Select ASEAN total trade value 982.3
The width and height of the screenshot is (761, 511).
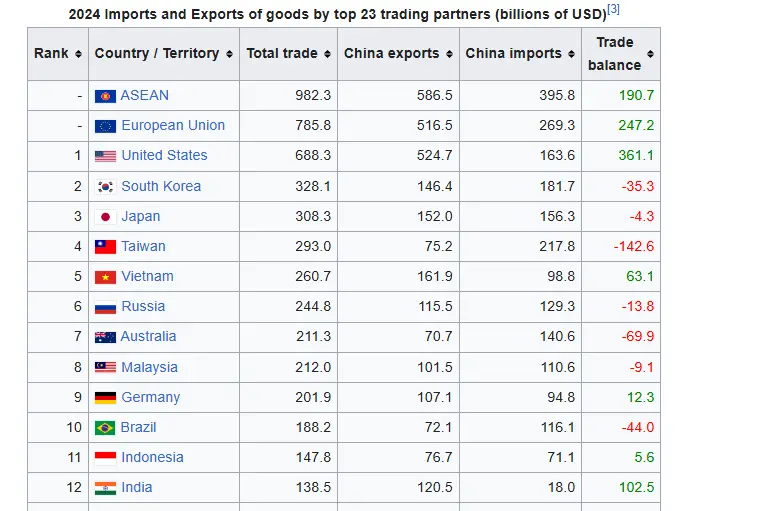click(x=313, y=95)
